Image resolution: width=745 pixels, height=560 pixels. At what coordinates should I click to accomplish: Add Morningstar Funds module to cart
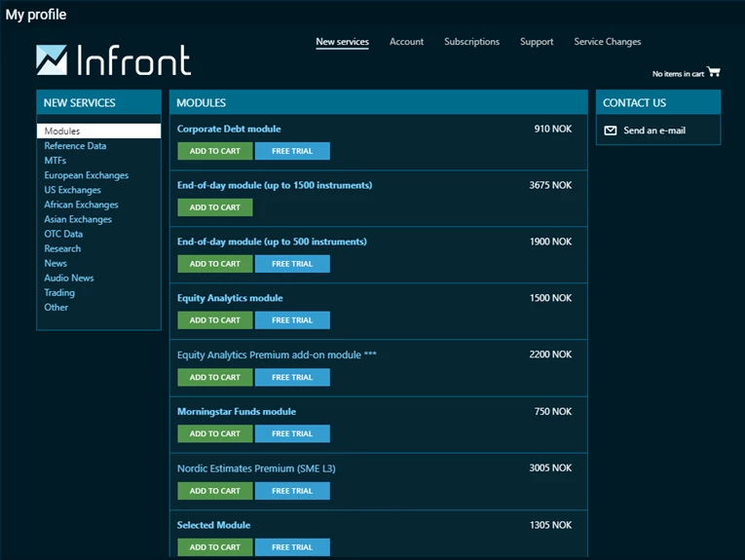click(x=215, y=434)
